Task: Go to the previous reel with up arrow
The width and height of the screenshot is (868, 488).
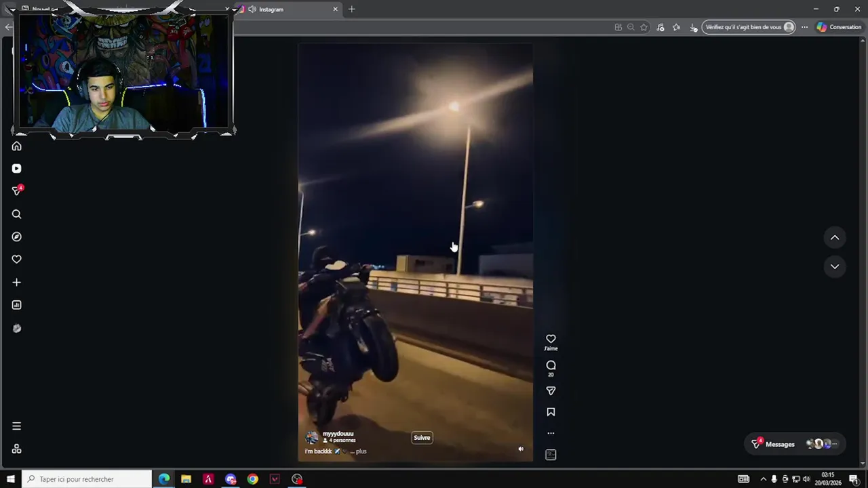Action: point(835,237)
